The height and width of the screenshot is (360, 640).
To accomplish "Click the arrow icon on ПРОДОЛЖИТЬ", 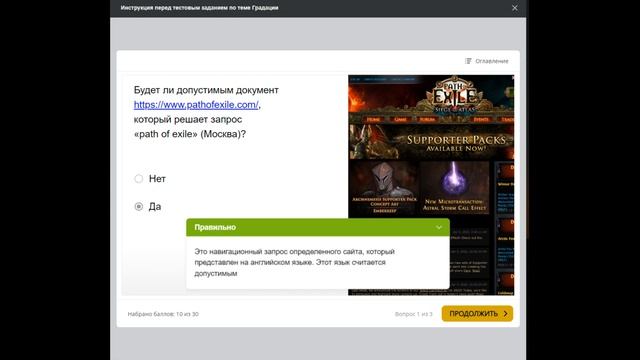I will point(505,313).
